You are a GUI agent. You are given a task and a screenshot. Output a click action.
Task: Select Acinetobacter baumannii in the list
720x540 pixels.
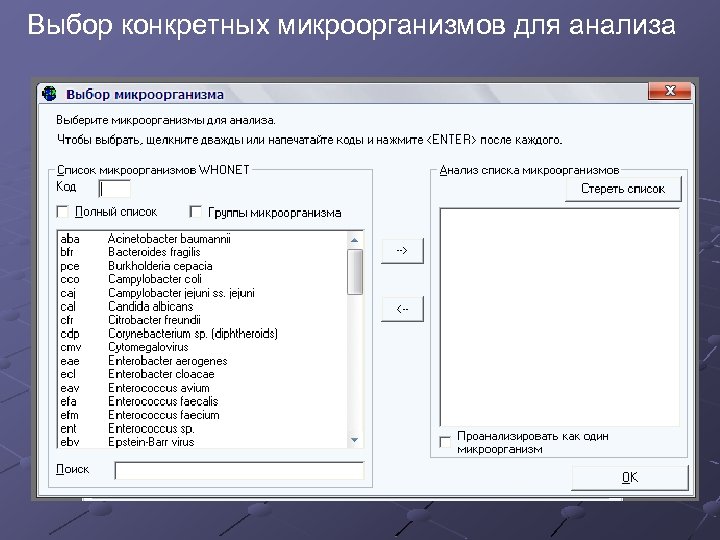click(202, 239)
